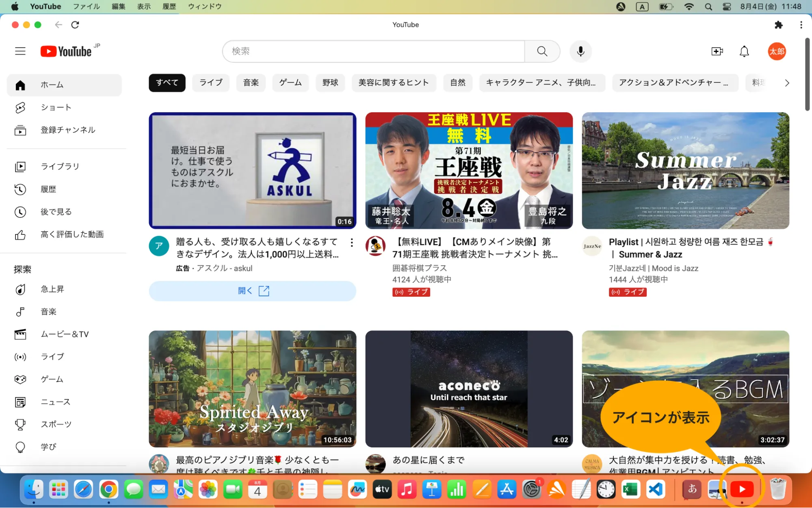This screenshot has width=812, height=508.
Task: Select the キャラクター アニメ filter chip
Action: (x=542, y=83)
